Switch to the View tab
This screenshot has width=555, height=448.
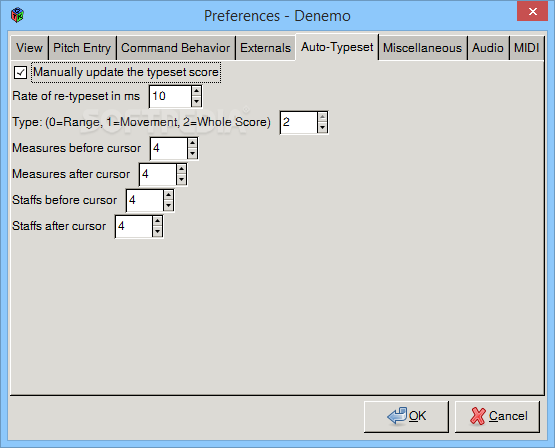[29, 48]
